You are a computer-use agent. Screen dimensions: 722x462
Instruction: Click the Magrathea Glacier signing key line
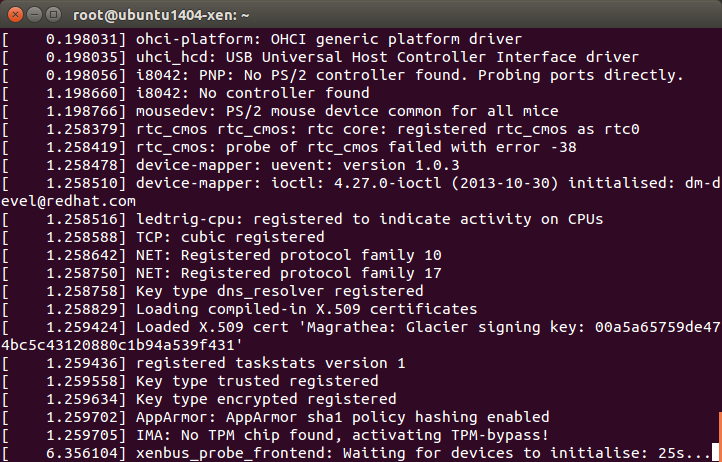point(361,327)
